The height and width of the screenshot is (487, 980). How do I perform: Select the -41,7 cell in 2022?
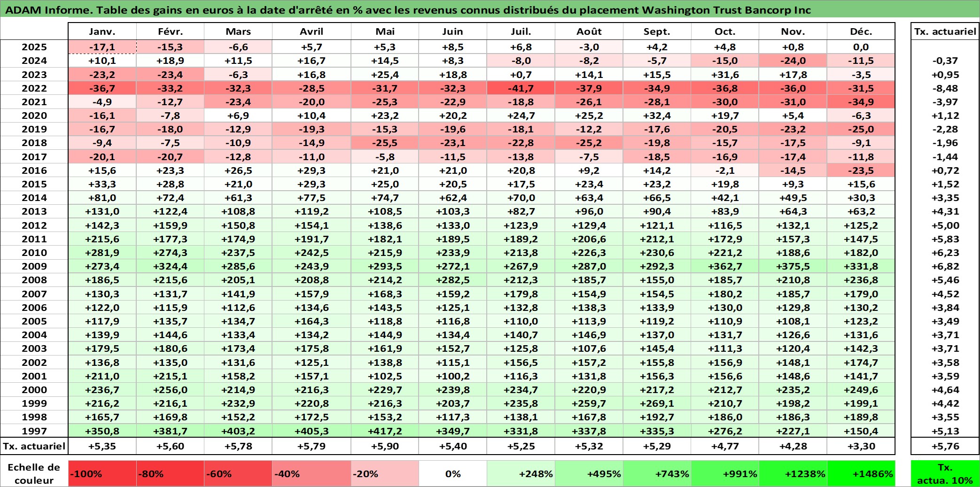click(x=521, y=88)
